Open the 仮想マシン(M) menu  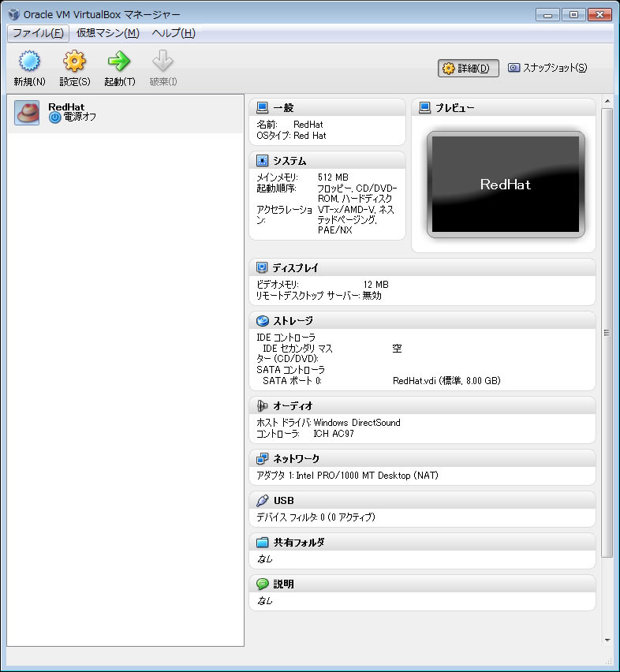(107, 33)
